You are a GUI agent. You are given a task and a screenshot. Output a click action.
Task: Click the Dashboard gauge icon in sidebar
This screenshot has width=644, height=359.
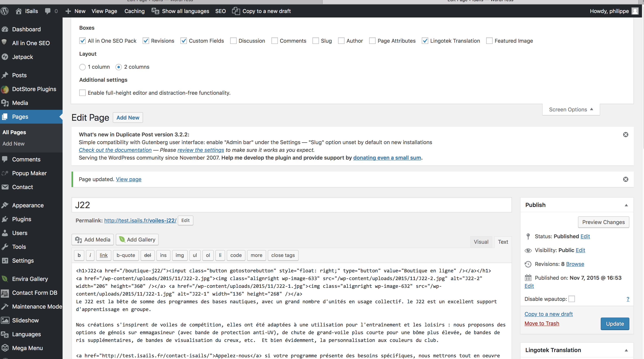pyautogui.click(x=5, y=29)
